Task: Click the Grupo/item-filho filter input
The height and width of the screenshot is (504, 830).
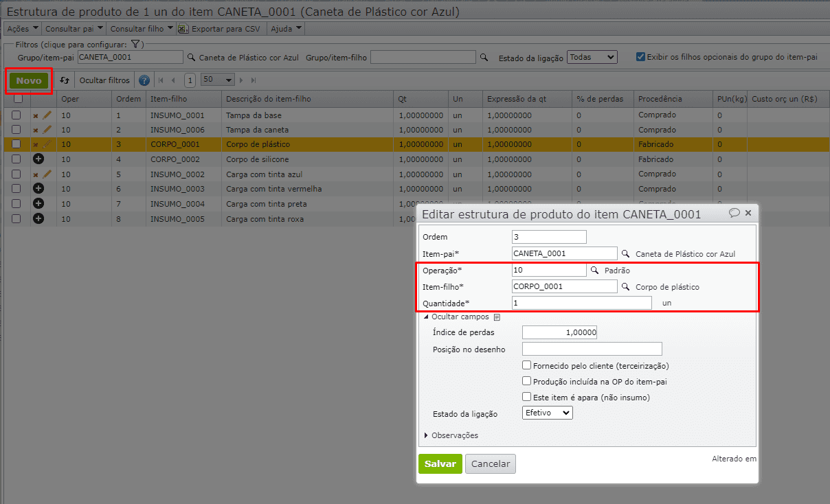Action: (423, 58)
